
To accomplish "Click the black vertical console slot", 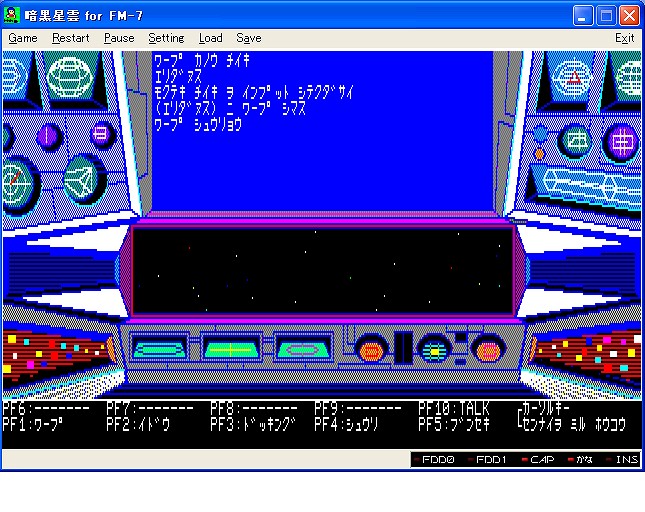I will 403,348.
